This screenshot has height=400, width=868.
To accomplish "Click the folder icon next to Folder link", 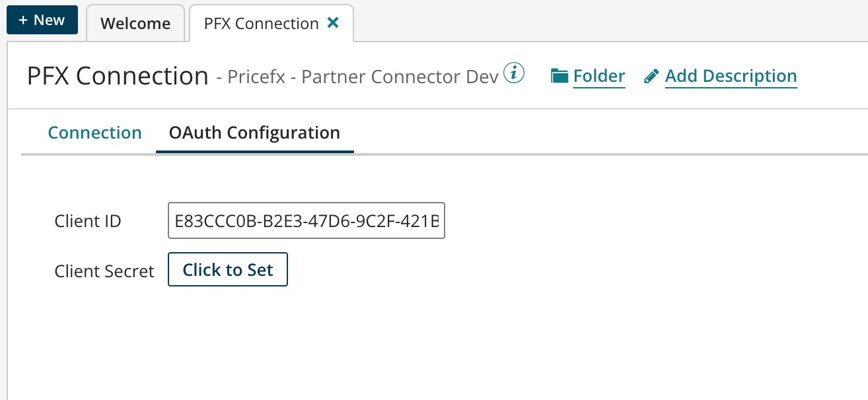I will click(560, 75).
